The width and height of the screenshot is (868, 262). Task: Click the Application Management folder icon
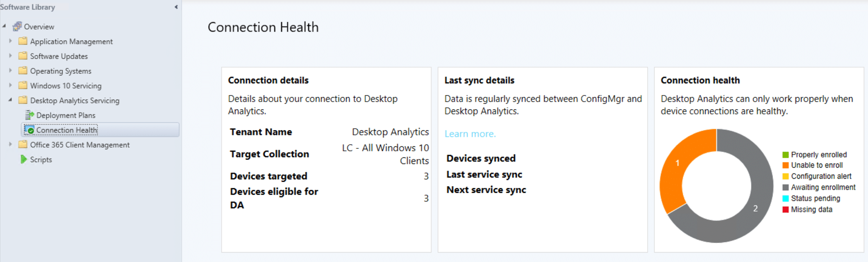point(23,41)
